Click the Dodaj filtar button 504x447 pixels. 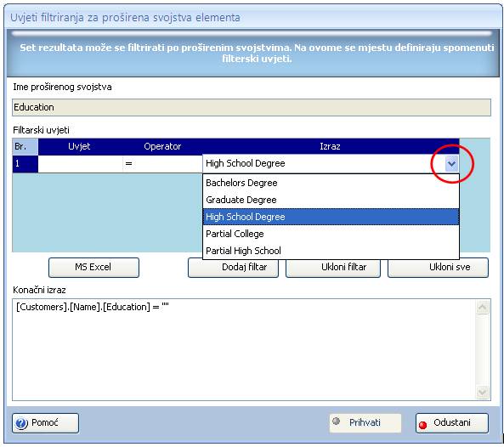[234, 268]
